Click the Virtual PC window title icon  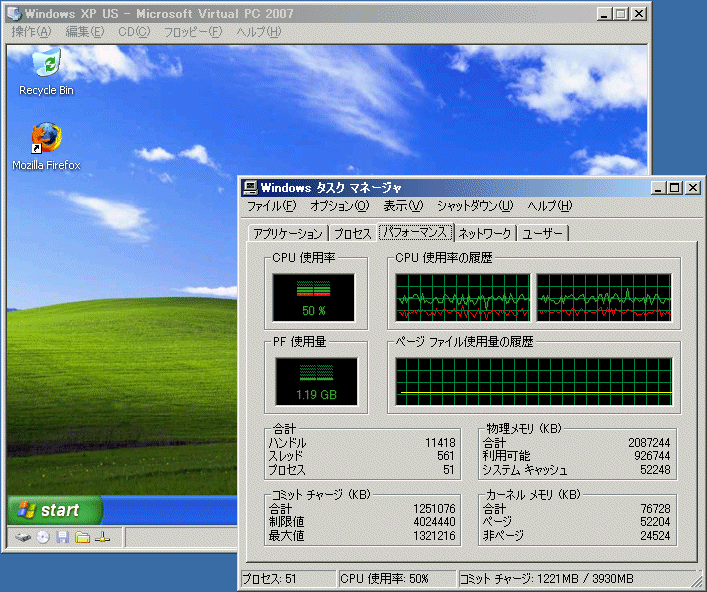pos(14,14)
